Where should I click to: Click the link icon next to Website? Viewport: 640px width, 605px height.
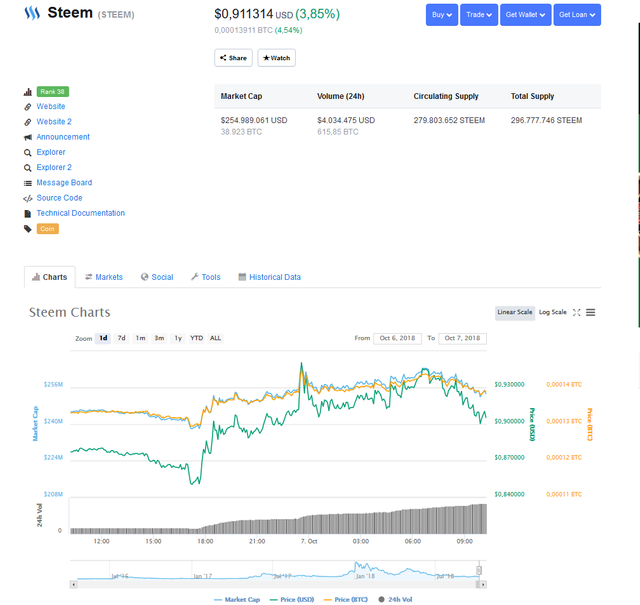[x=28, y=107]
